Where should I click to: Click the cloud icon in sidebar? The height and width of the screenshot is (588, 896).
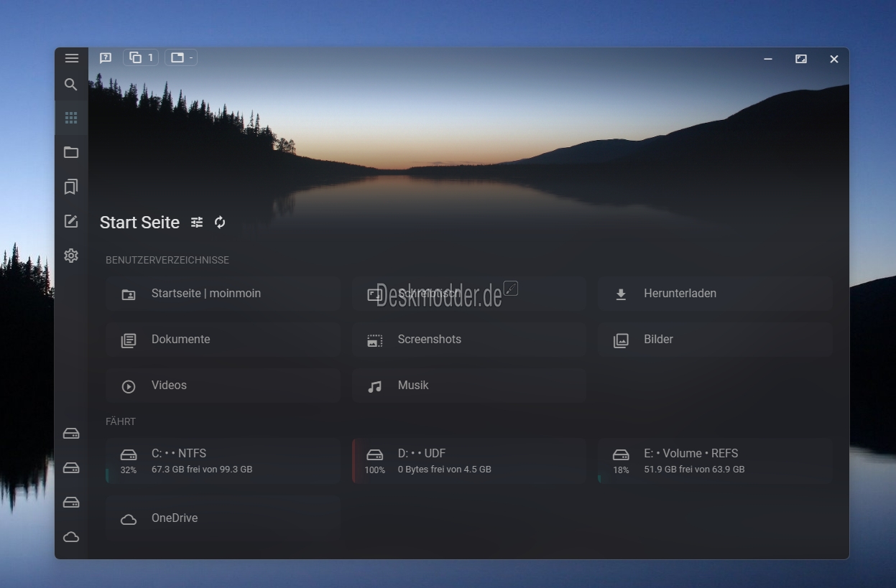(x=71, y=537)
